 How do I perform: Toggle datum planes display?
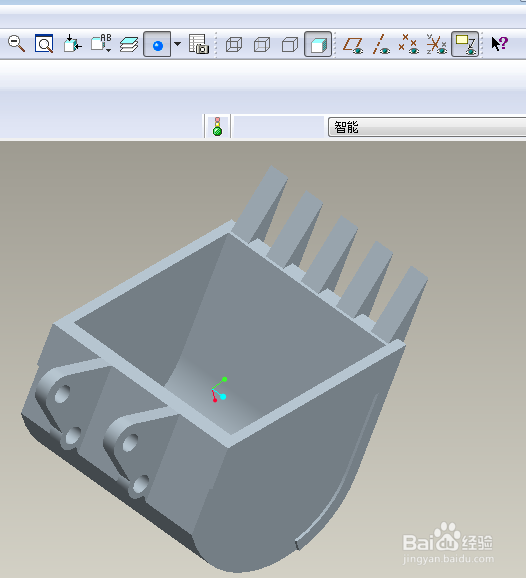[353, 45]
